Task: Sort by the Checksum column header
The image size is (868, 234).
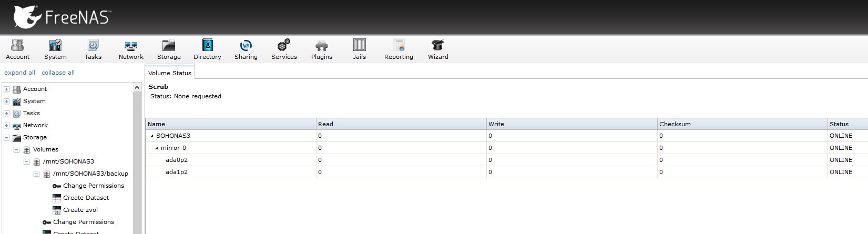Action: [742, 124]
